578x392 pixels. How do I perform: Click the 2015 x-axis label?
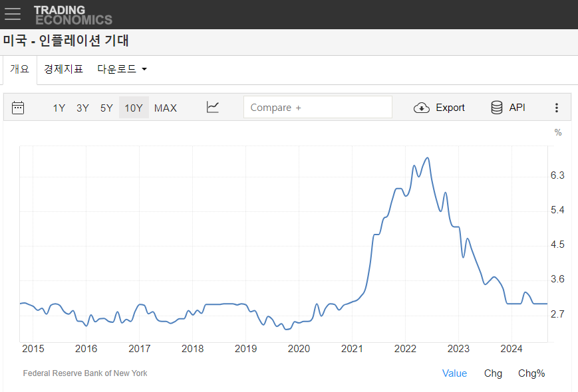coord(33,349)
